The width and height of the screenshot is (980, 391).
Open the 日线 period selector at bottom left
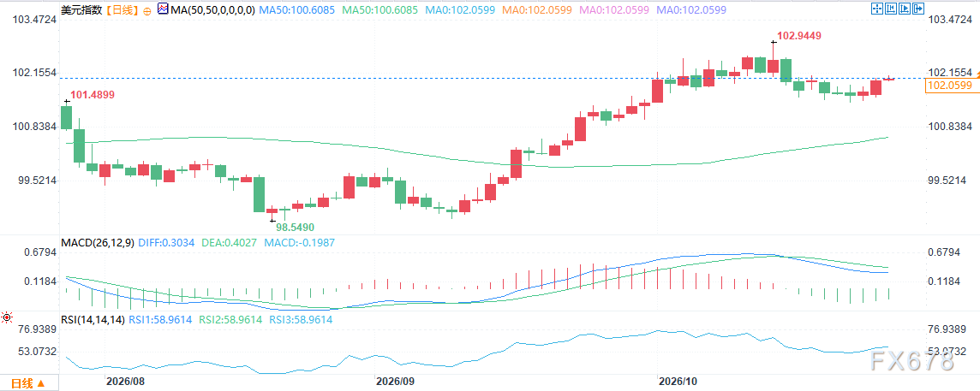pyautogui.click(x=29, y=383)
